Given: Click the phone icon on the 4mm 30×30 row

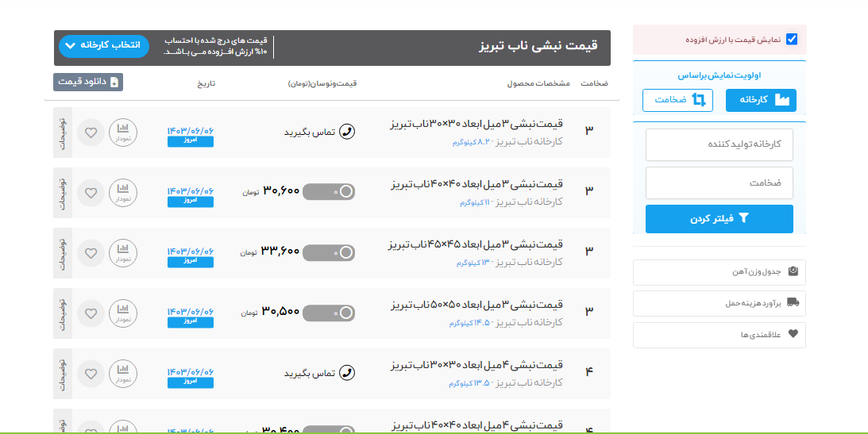Looking at the screenshot, I should coord(346,373).
